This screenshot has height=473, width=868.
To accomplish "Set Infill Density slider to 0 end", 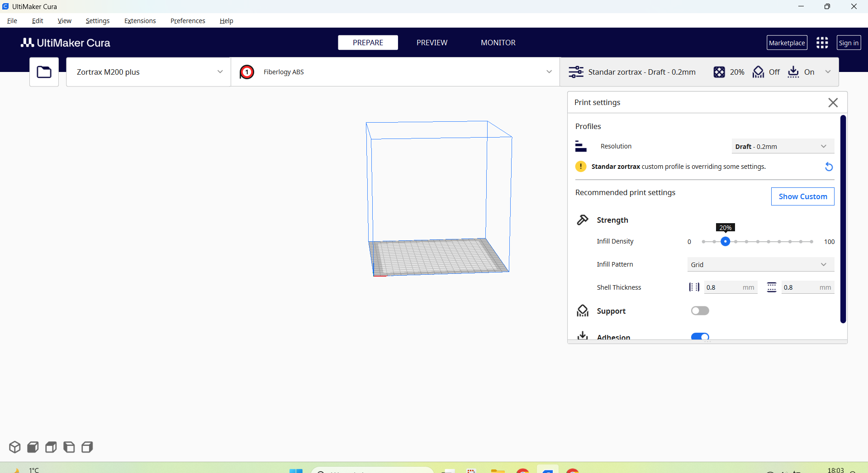I will 703,242.
